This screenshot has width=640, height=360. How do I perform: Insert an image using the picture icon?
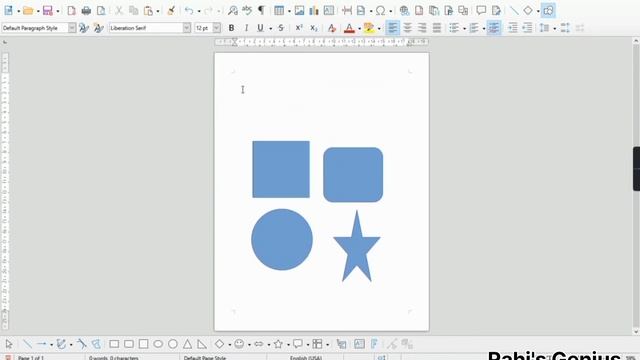299,11
